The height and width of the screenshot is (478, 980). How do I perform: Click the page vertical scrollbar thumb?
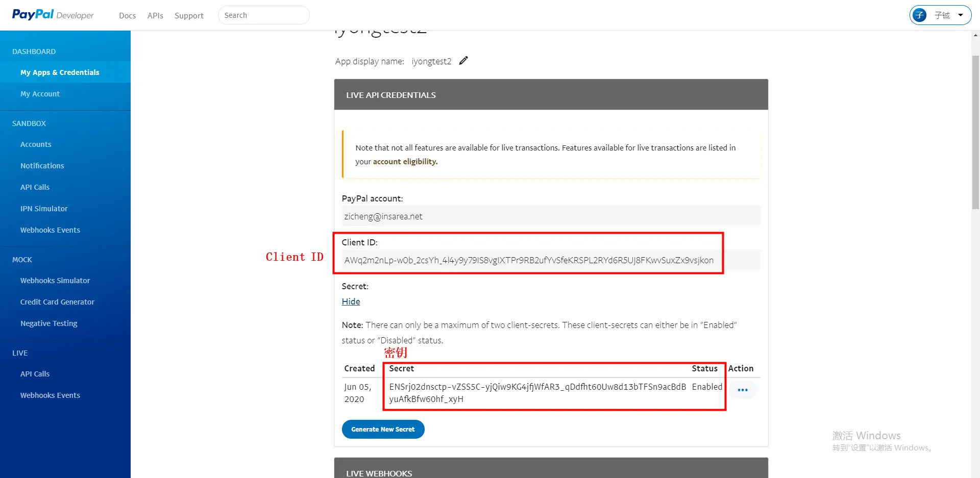(975, 133)
